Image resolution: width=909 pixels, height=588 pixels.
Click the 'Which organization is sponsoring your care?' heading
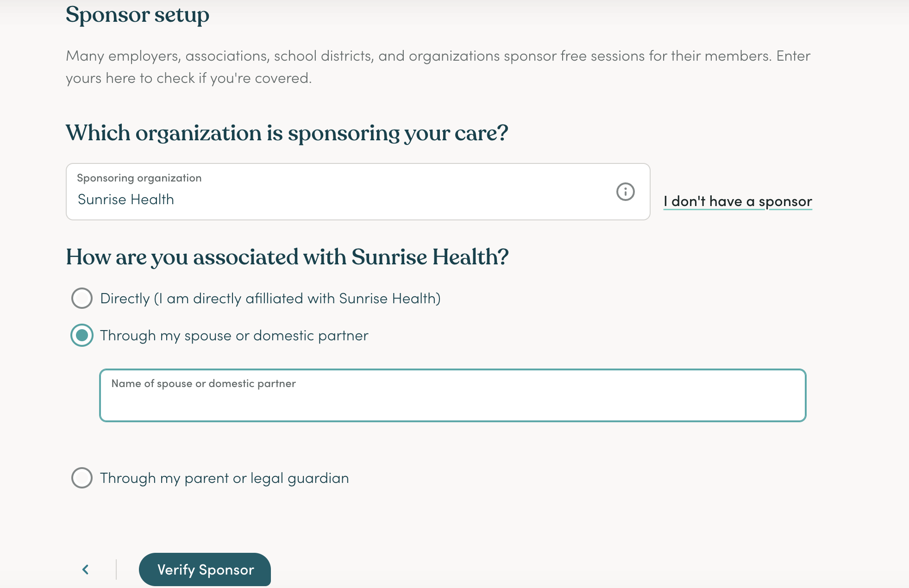pyautogui.click(x=287, y=133)
